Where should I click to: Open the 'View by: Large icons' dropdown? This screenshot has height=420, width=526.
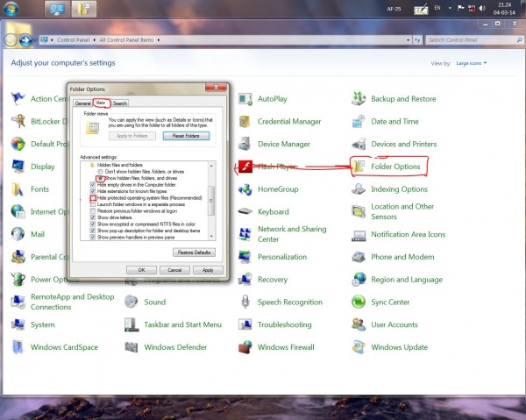pyautogui.click(x=472, y=63)
